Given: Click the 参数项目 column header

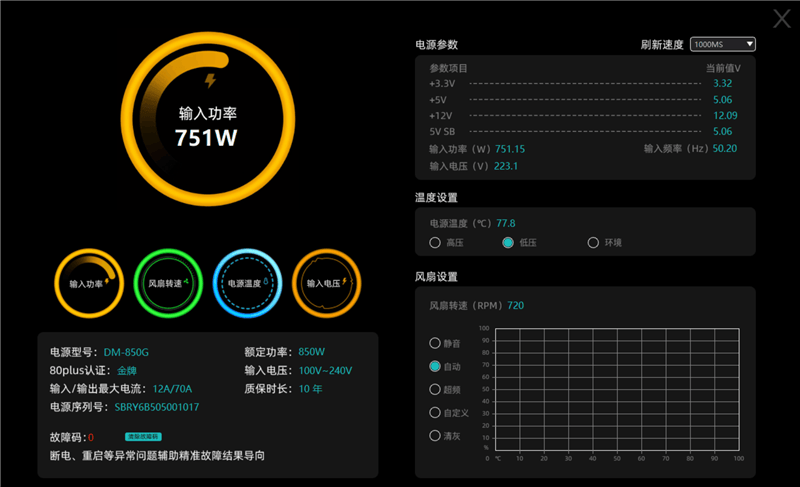Looking at the screenshot, I should tap(448, 68).
